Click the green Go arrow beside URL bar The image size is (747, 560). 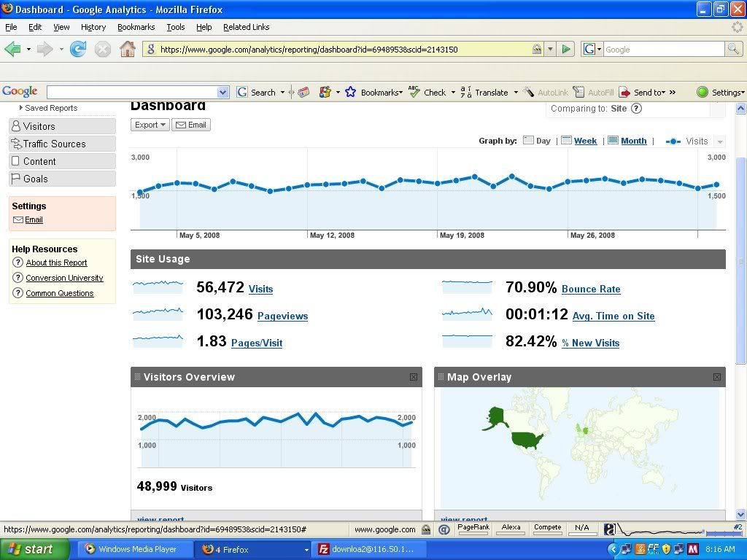pos(566,50)
